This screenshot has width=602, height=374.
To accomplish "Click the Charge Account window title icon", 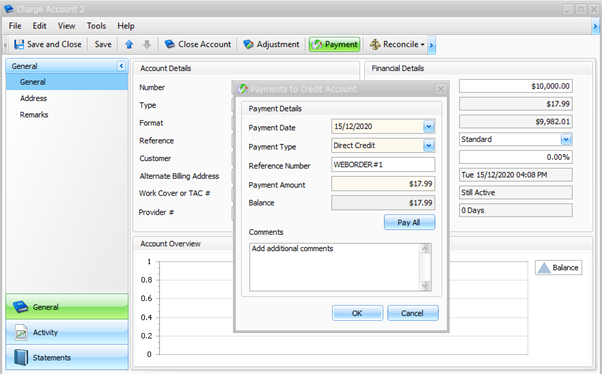I will pyautogui.click(x=8, y=8).
